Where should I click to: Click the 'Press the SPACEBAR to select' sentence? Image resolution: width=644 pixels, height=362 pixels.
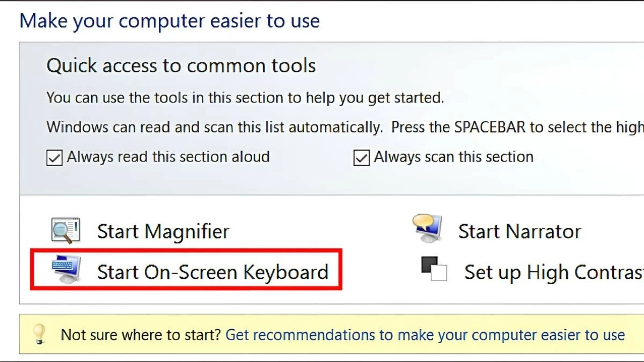click(x=516, y=128)
